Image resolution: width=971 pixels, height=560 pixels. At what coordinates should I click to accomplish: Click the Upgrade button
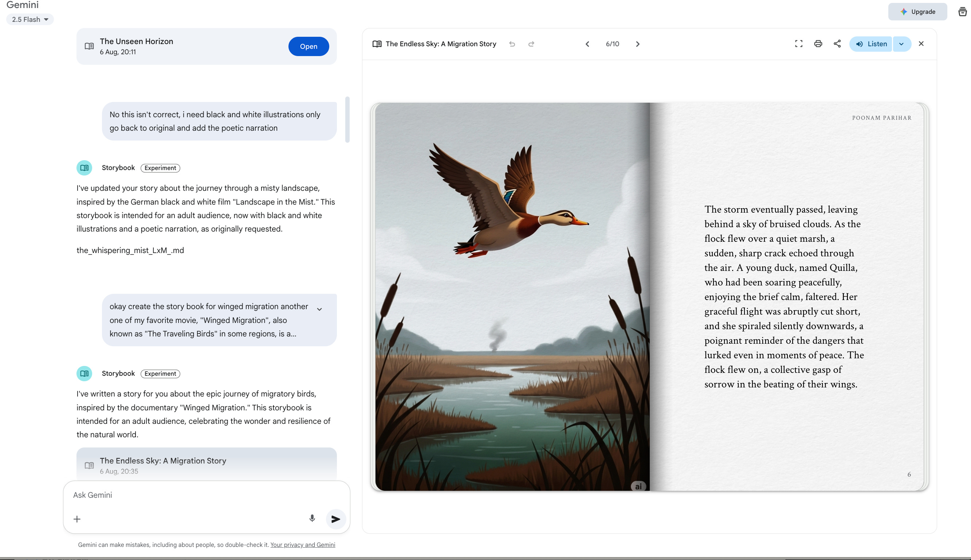coord(917,12)
